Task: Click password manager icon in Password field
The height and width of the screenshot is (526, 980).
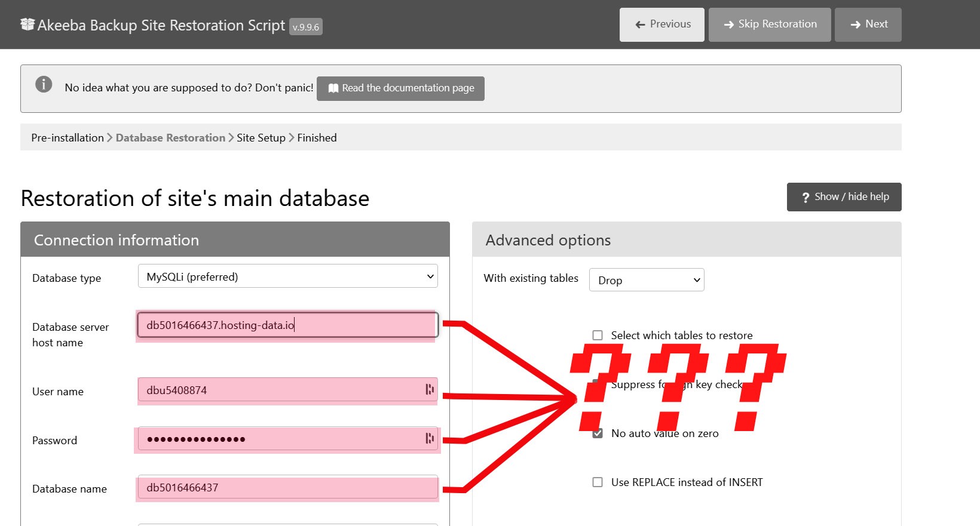Action: point(429,438)
